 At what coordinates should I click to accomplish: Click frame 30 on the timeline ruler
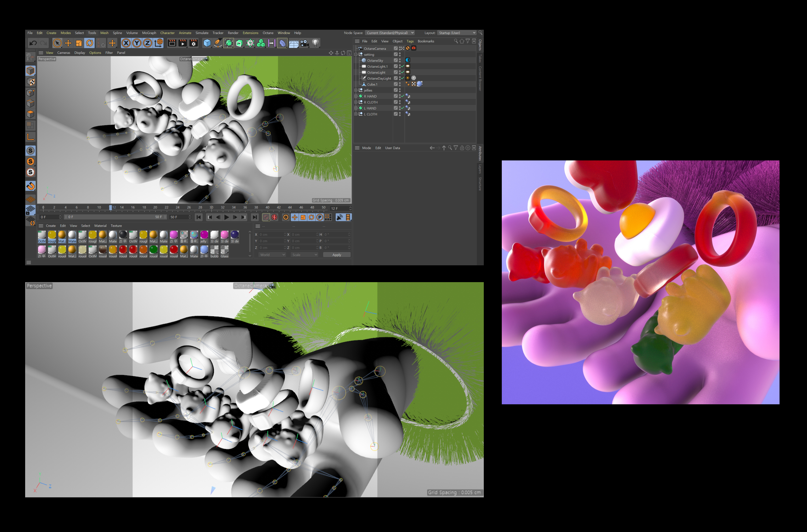[x=211, y=207]
